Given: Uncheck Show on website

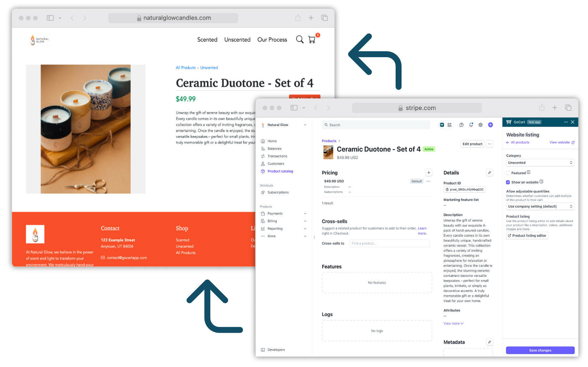Looking at the screenshot, I should [508, 182].
